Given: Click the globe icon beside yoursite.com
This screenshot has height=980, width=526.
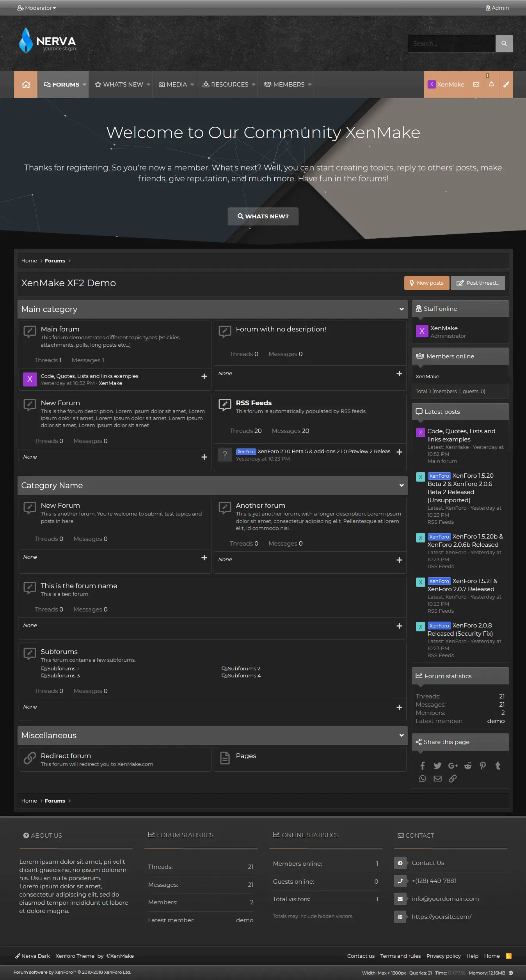Looking at the screenshot, I should pos(400,917).
